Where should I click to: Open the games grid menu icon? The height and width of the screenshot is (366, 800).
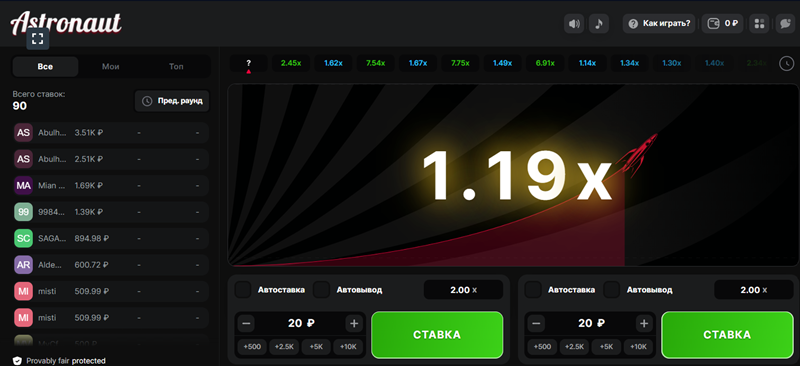point(760,23)
